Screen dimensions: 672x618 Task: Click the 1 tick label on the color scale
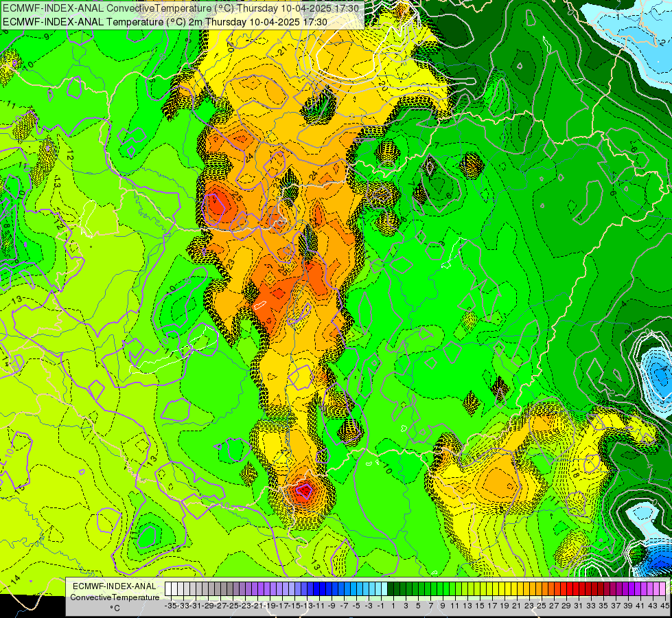coord(393,606)
